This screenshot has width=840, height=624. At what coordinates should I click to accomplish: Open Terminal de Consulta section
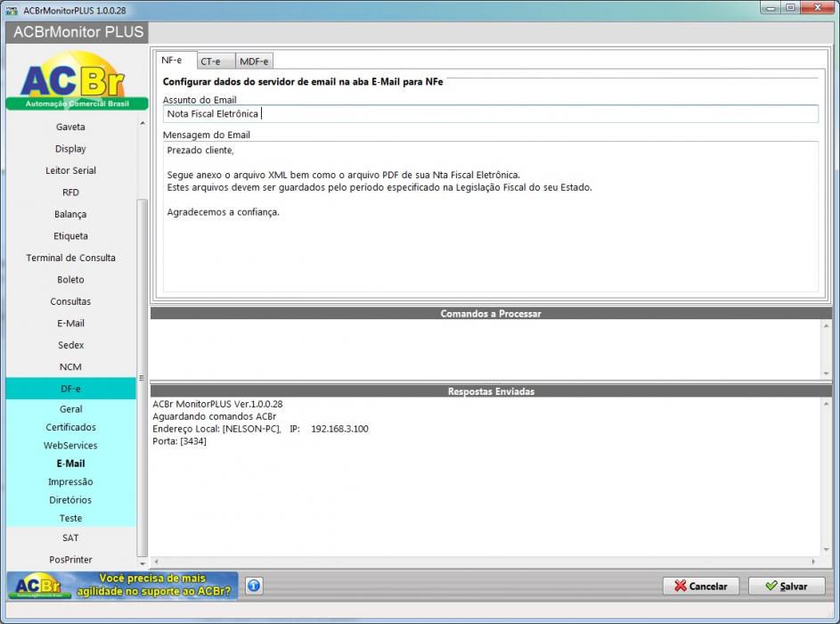click(x=70, y=258)
